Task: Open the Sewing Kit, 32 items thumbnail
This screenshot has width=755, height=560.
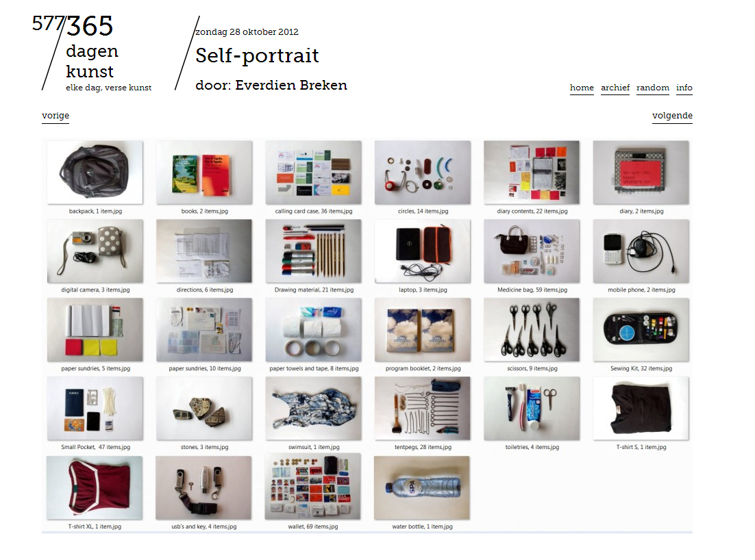Action: click(641, 329)
